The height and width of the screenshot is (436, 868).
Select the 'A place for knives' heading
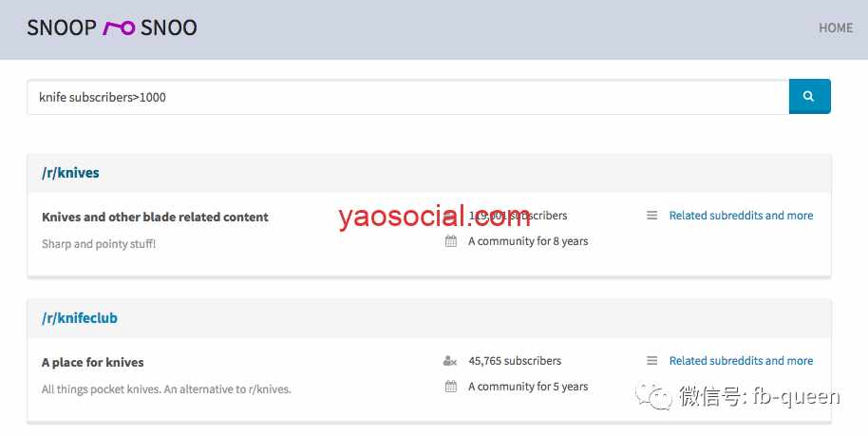tap(92, 362)
